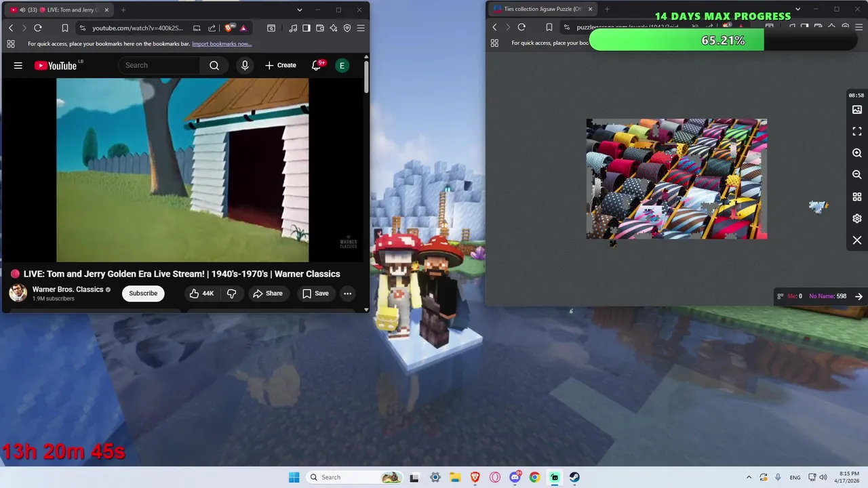Viewport: 868px width, 488px height.
Task: Show the puzzle preview image icon
Action: (x=857, y=110)
